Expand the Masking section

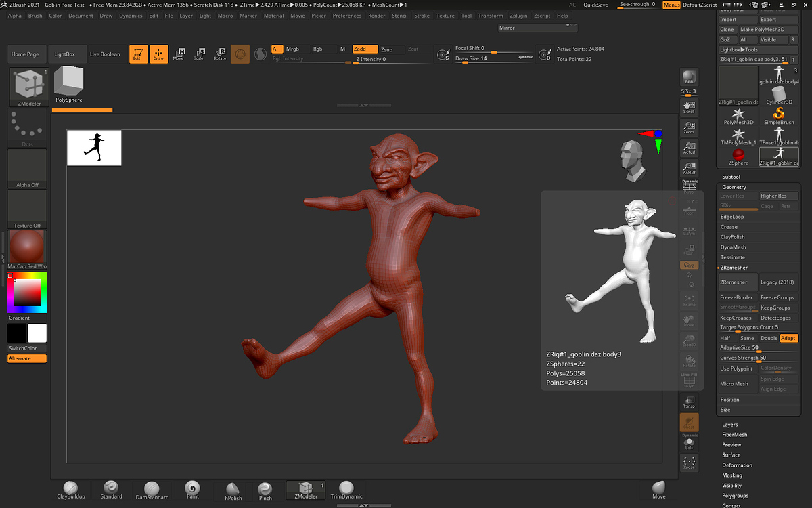click(731, 475)
